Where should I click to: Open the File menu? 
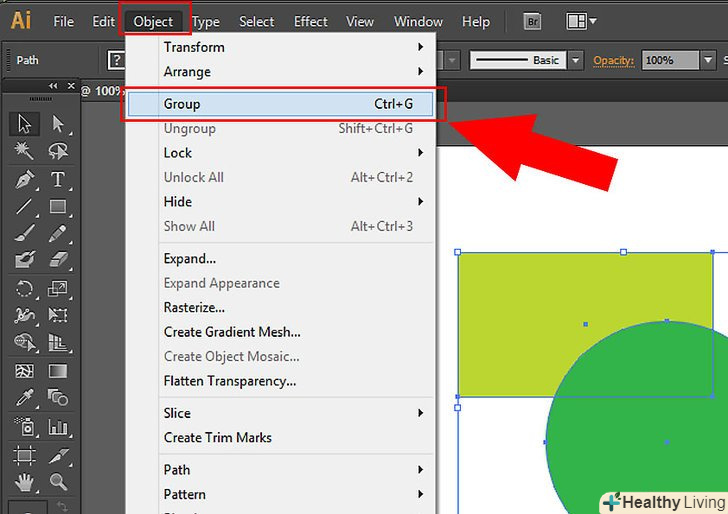click(x=64, y=21)
